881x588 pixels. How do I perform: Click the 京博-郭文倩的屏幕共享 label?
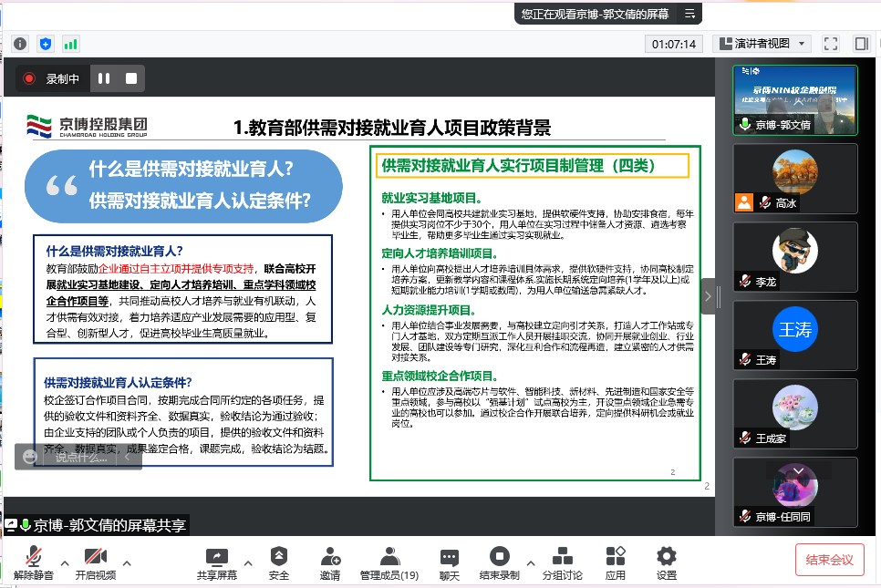pos(96,525)
